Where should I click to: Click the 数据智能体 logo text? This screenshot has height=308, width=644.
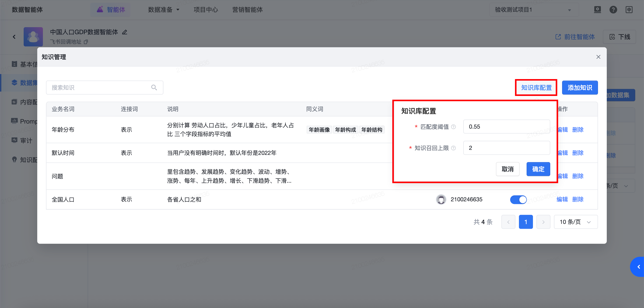point(27,10)
